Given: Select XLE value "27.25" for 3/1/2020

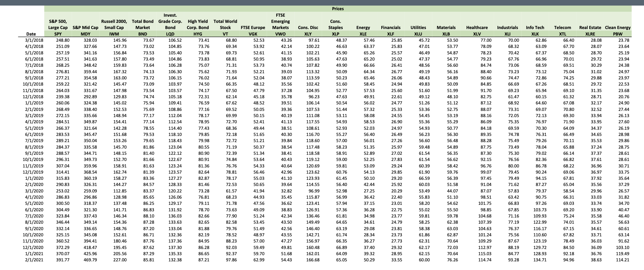Looking at the screenshot, I should point(369,191).
